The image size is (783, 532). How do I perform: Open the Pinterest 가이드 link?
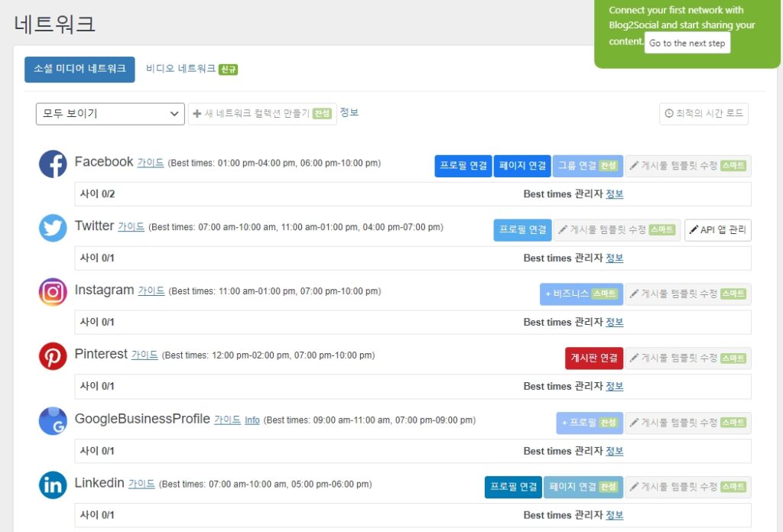145,355
